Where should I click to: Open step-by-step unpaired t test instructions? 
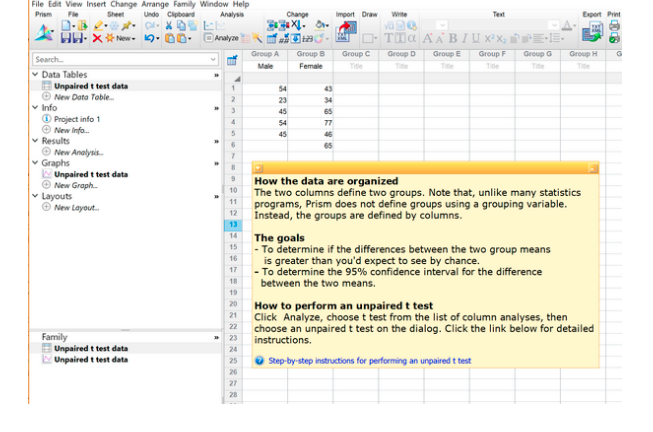[370, 361]
